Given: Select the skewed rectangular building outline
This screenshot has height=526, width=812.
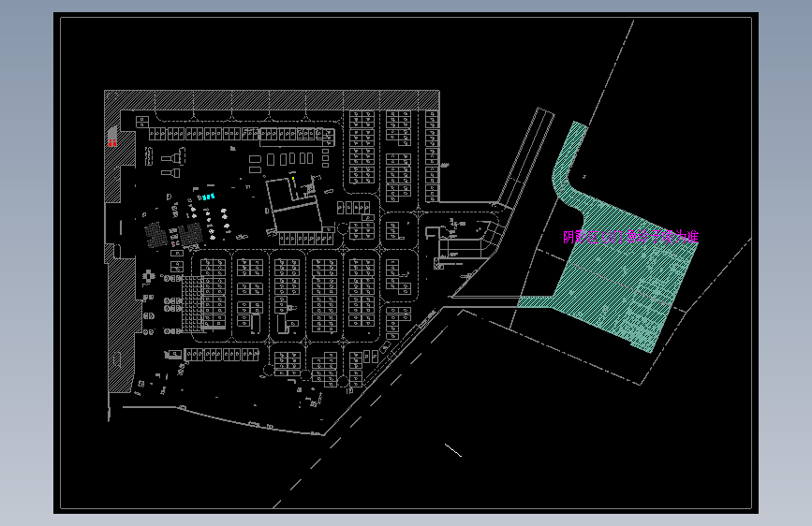Looking at the screenshot, I should (x=295, y=204).
